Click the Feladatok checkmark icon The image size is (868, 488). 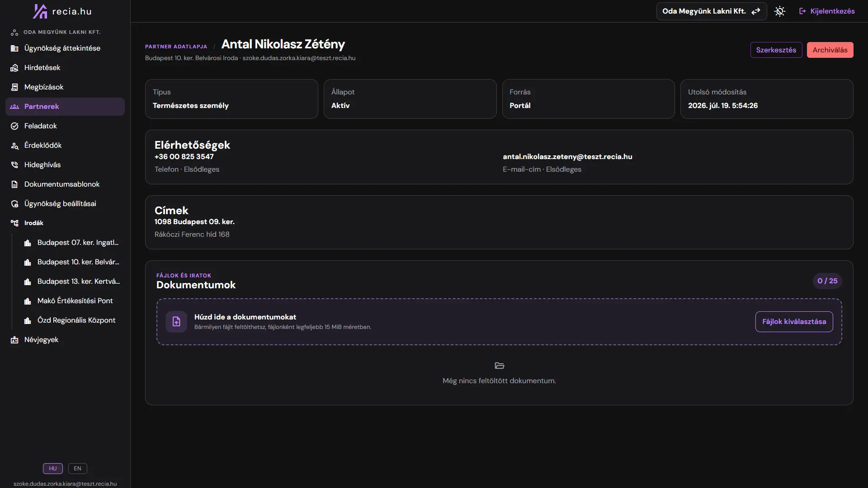[x=14, y=126]
